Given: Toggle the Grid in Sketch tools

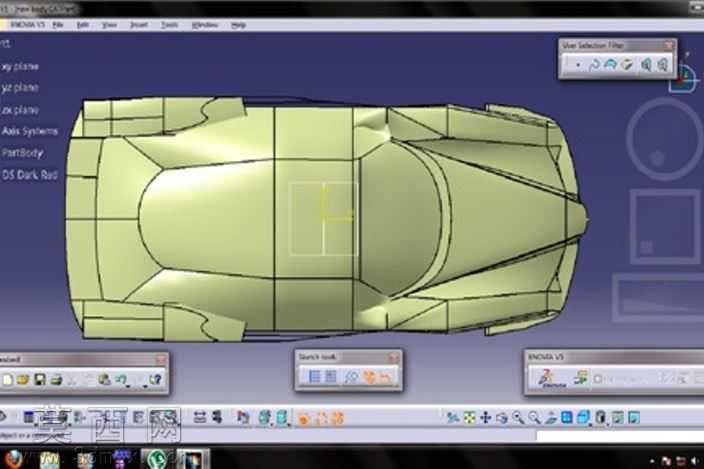Looking at the screenshot, I should click(x=314, y=377).
